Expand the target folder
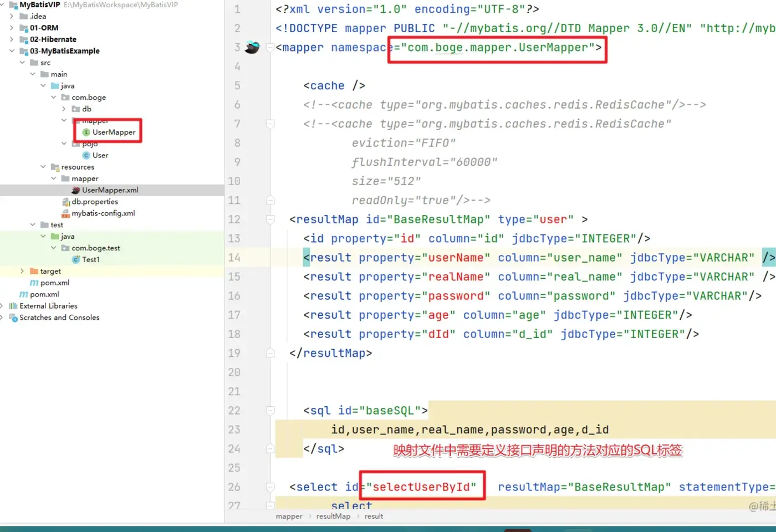 [22, 272]
